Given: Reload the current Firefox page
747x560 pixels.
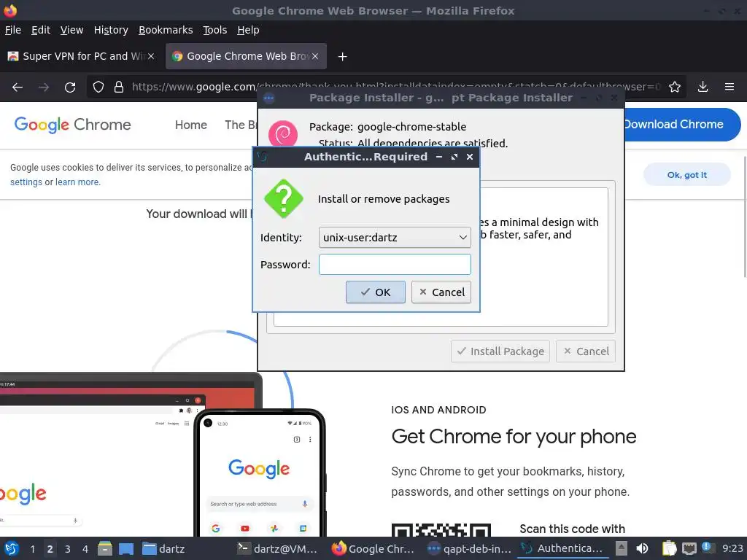Looking at the screenshot, I should [70, 87].
